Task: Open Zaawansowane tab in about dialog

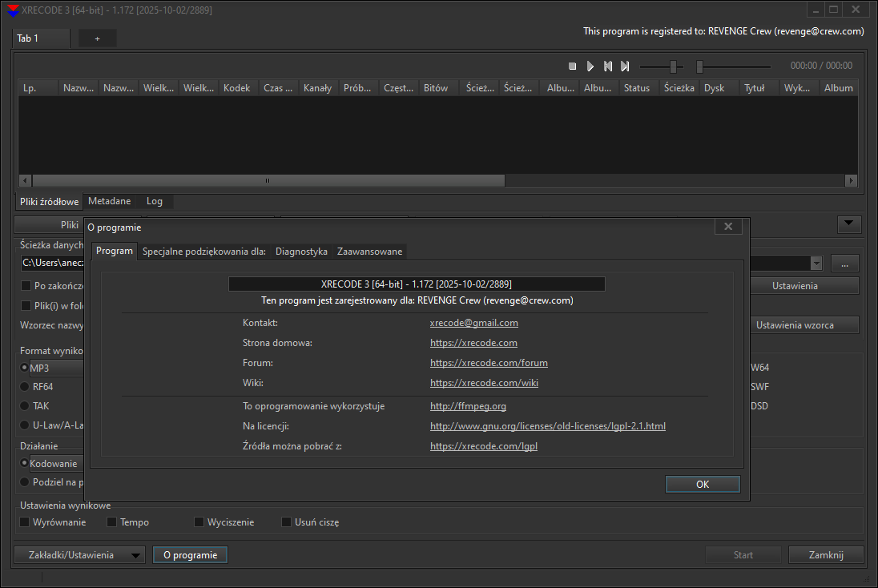Action: pos(369,252)
